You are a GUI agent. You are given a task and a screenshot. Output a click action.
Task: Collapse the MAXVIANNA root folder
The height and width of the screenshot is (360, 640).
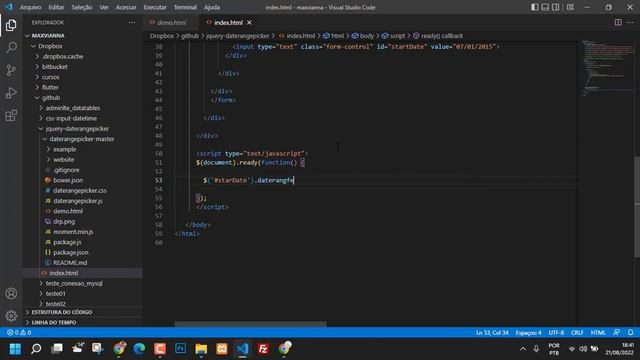pos(48,36)
